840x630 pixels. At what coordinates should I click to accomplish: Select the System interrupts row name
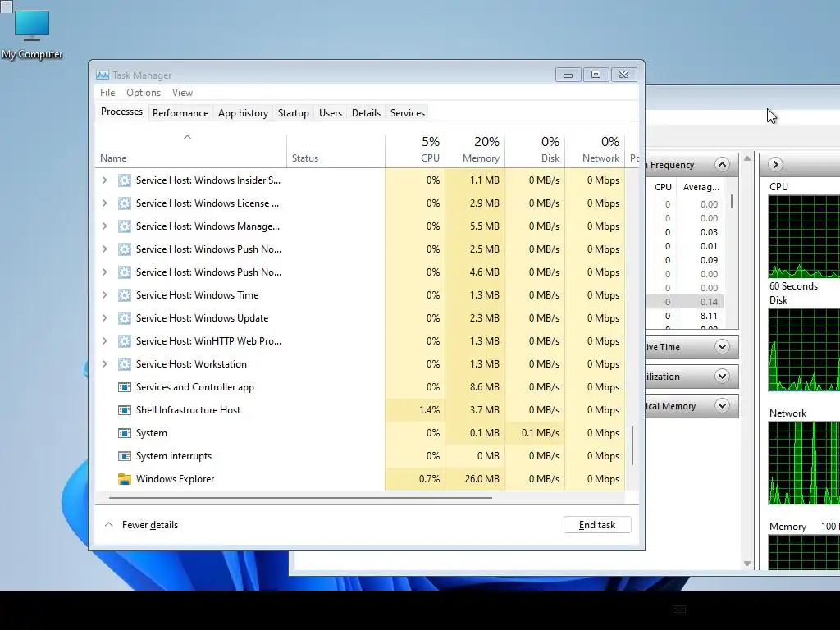(x=174, y=456)
